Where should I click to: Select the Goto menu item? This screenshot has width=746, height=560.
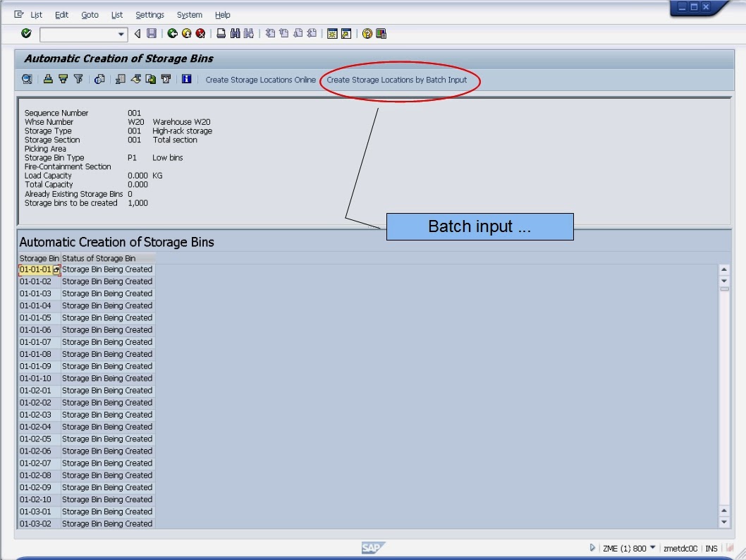click(x=90, y=15)
